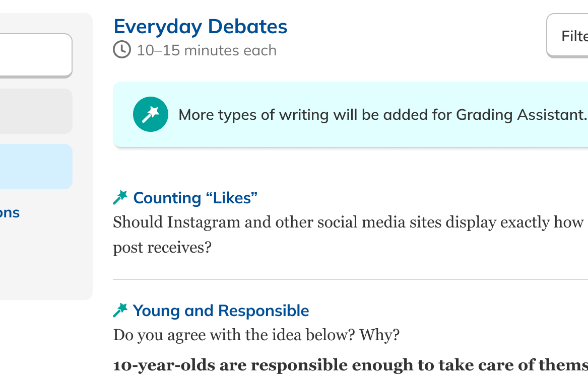
Task: Click the Grading Assistant banner message
Action: [383, 115]
